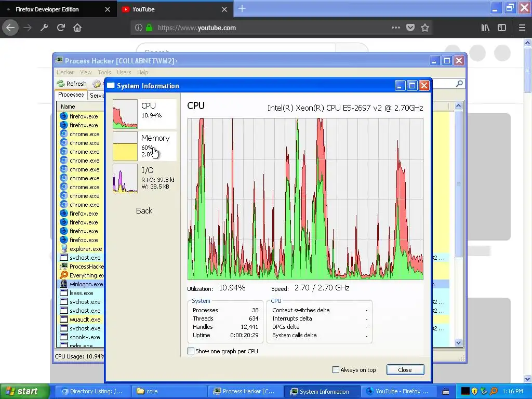Open a new Firefox tab

click(x=242, y=8)
